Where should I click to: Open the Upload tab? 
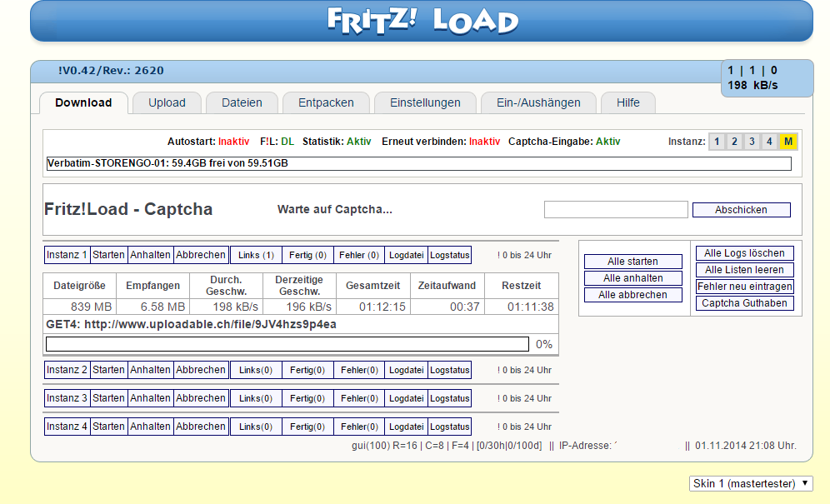pos(167,102)
